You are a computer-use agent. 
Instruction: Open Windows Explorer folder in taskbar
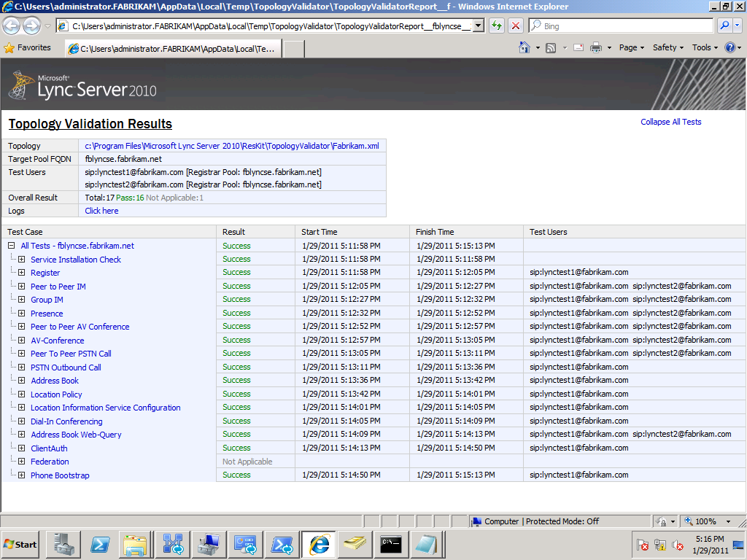point(136,544)
